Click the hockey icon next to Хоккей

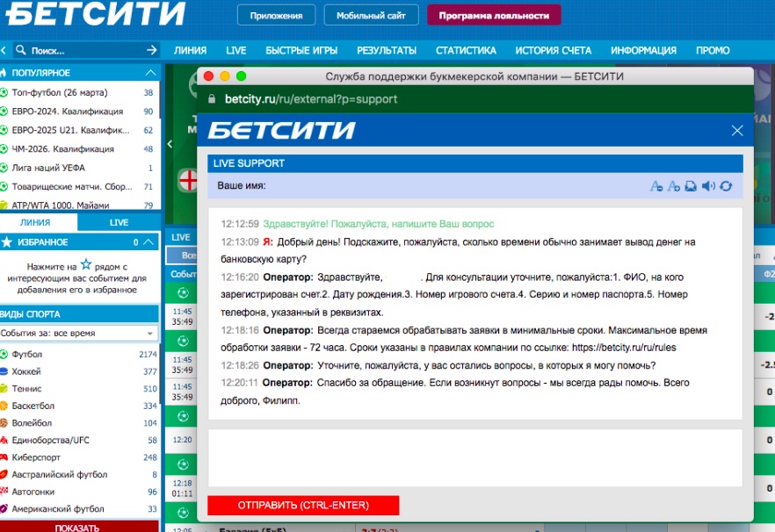4,371
